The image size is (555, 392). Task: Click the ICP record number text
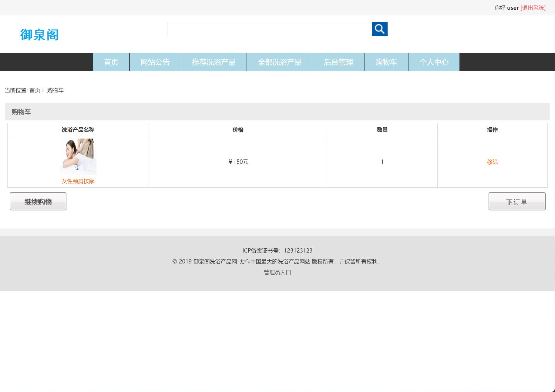(x=277, y=250)
